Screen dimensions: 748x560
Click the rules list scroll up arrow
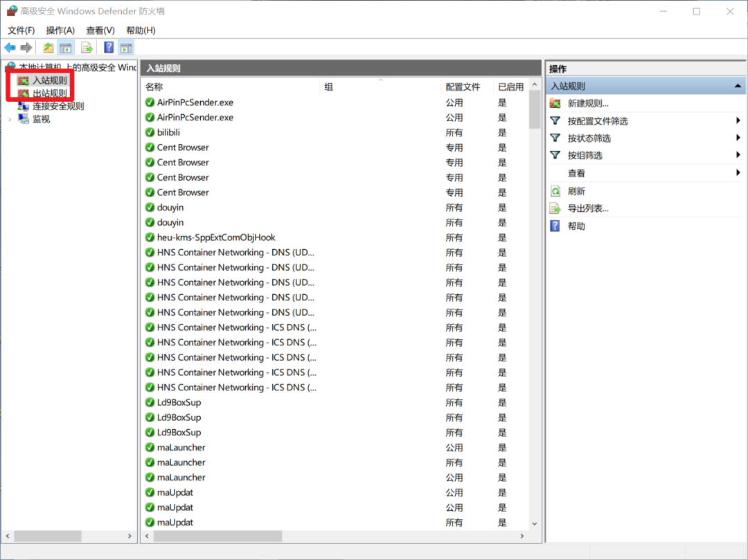(x=535, y=85)
